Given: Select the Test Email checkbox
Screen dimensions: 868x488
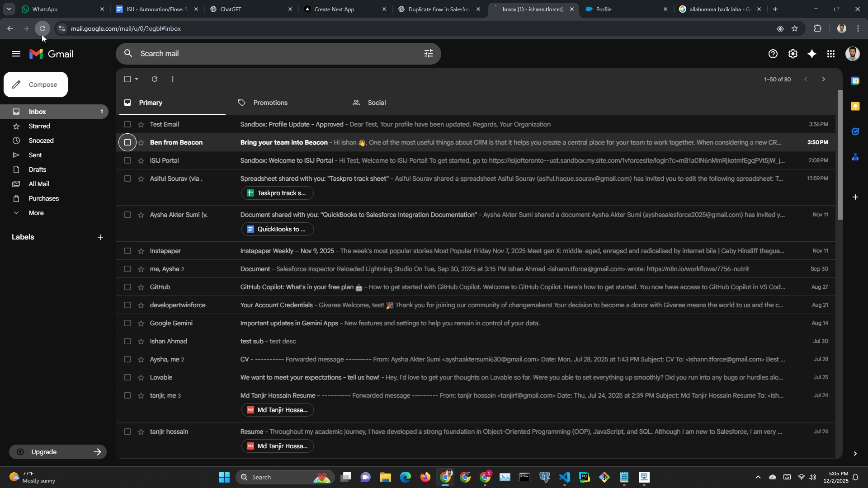Looking at the screenshot, I should [x=127, y=124].
